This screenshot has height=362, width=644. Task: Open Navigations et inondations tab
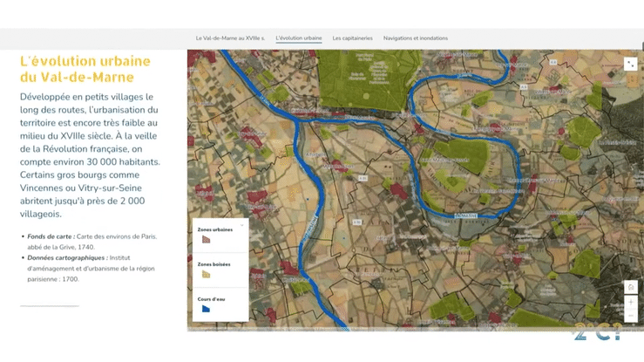click(x=415, y=38)
